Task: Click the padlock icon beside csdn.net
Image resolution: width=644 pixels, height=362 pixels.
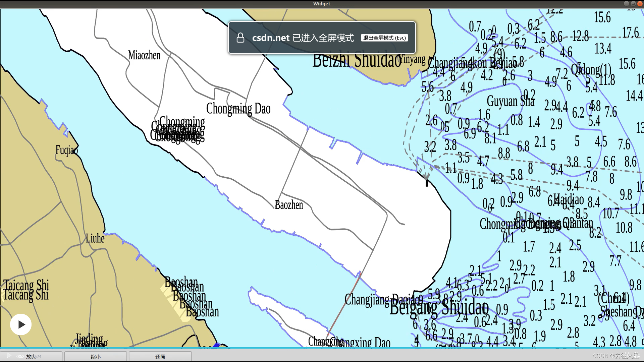Action: point(240,38)
